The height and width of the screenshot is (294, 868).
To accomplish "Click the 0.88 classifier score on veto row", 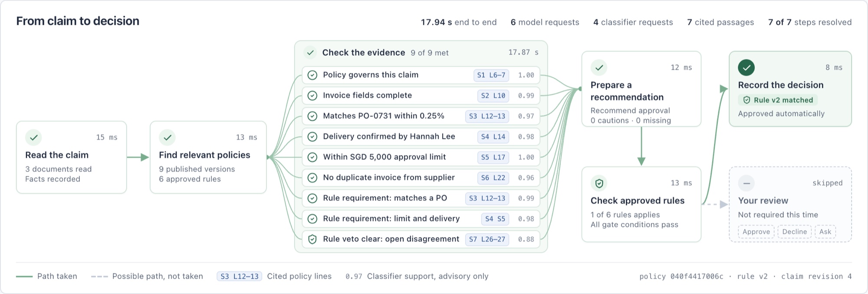I will 526,239.
